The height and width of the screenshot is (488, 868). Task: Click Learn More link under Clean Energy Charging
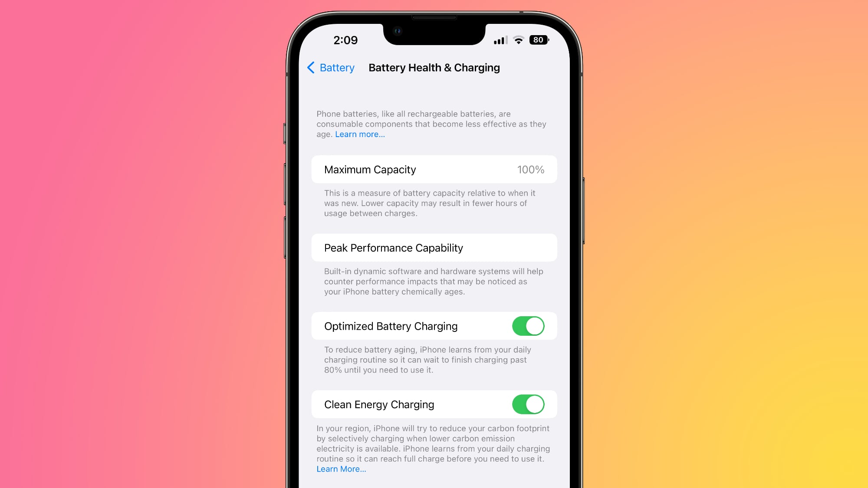342,469
